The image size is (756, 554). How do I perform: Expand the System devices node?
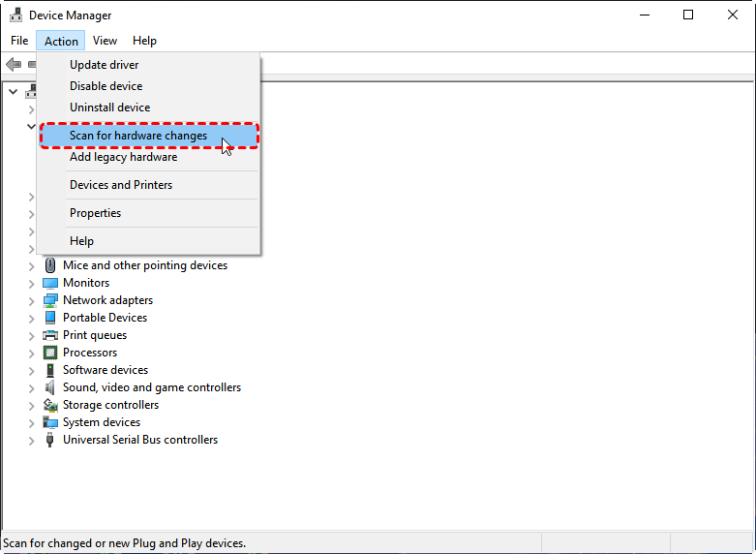pos(31,422)
